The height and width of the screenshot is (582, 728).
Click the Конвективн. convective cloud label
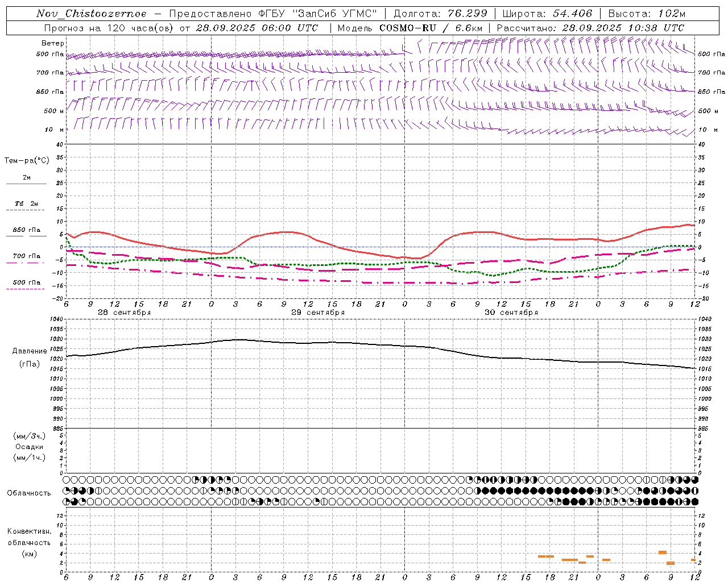click(x=30, y=531)
